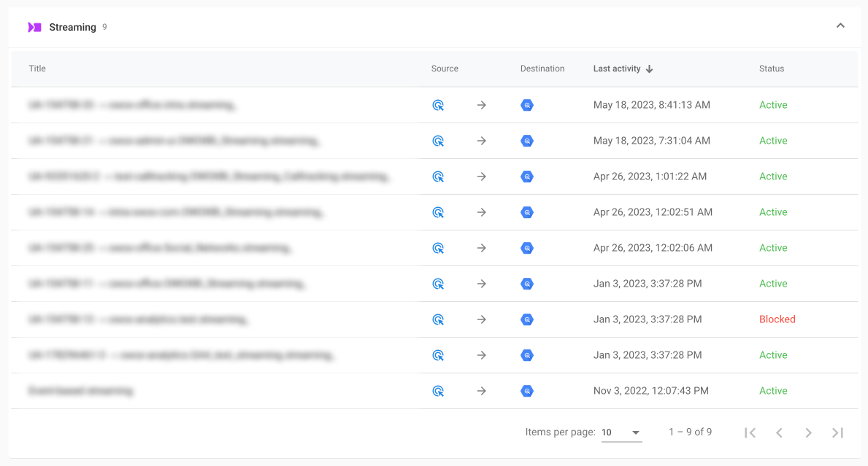Image resolution: width=868 pixels, height=466 pixels.
Task: Click the date Apr 26, 2023, 1:01:22 AM
Action: [650, 176]
